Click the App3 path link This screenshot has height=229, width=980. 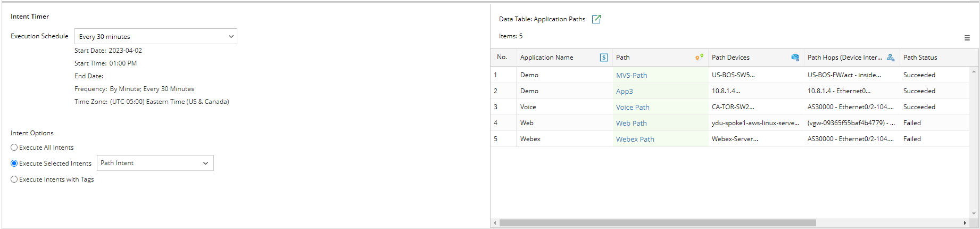[625, 91]
